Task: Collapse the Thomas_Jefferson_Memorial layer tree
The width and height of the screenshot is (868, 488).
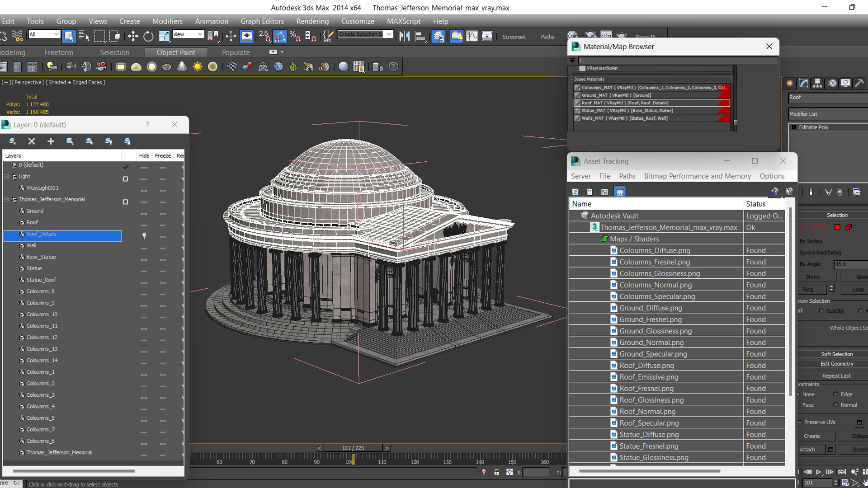Action: point(7,200)
